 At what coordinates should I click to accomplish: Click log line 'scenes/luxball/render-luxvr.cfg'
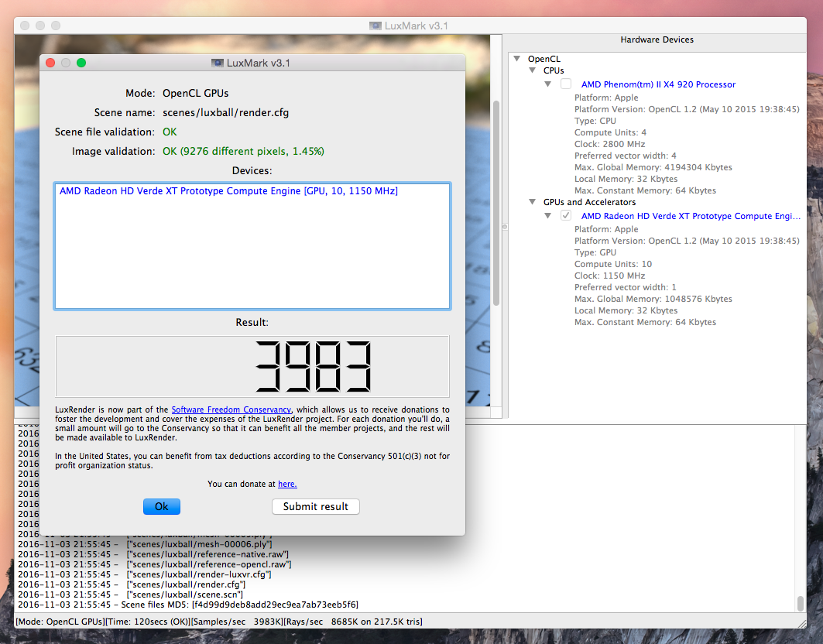(x=144, y=574)
